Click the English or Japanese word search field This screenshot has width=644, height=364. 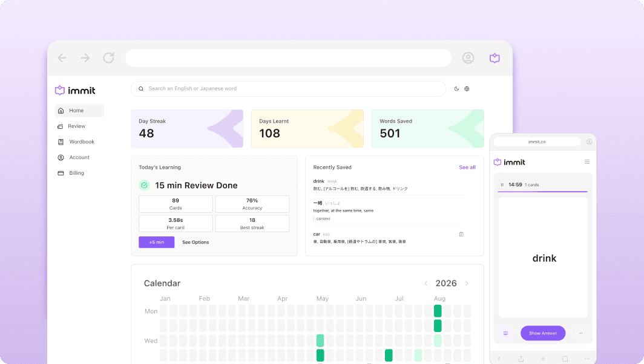(x=288, y=89)
